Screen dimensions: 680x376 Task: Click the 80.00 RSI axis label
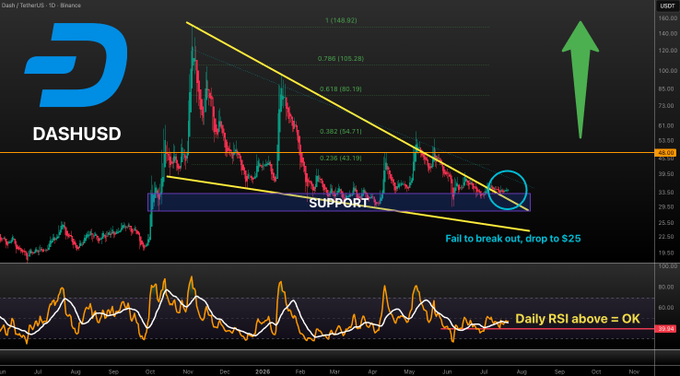(x=667, y=287)
